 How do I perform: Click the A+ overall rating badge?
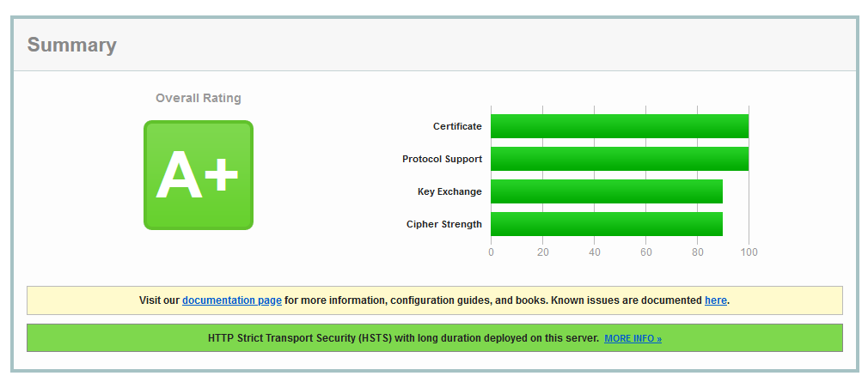click(x=199, y=175)
